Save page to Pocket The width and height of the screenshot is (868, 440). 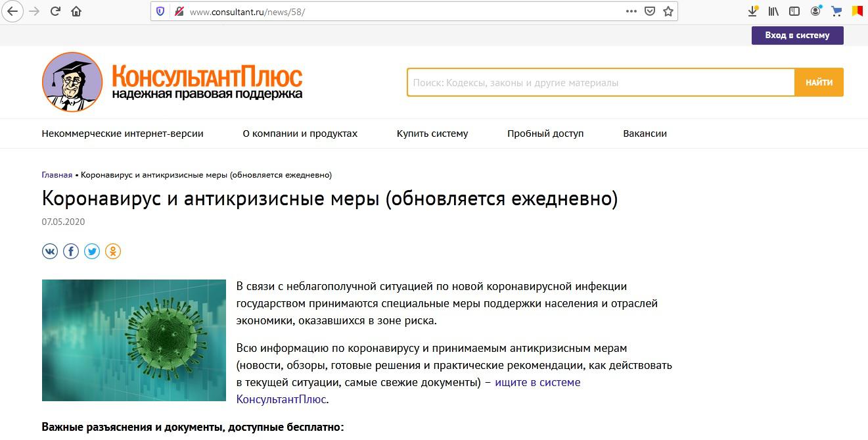coord(650,11)
